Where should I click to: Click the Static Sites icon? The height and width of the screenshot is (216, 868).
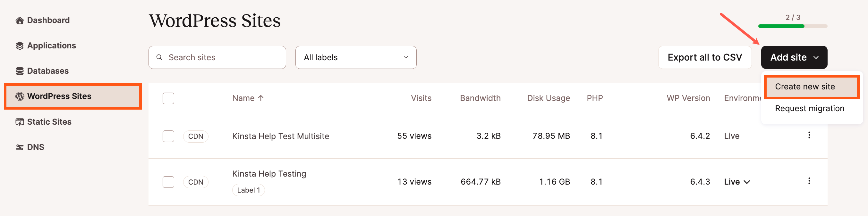click(20, 122)
